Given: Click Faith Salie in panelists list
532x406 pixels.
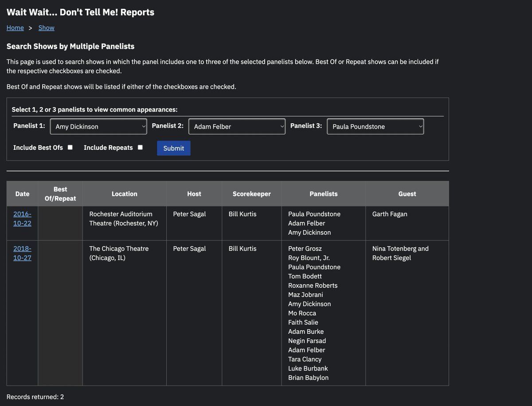Looking at the screenshot, I should (x=303, y=322).
